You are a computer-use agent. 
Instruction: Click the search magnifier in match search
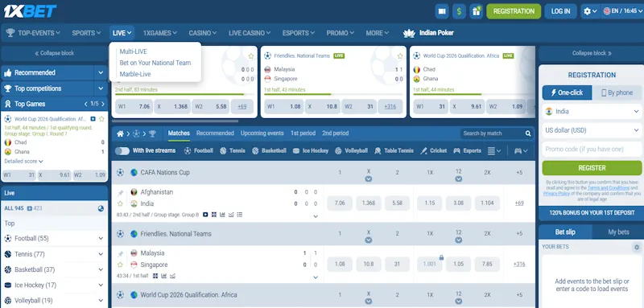point(528,133)
